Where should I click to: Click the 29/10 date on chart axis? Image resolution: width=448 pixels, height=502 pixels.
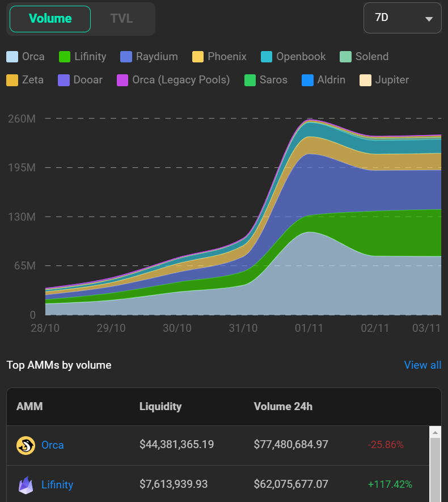click(x=111, y=328)
